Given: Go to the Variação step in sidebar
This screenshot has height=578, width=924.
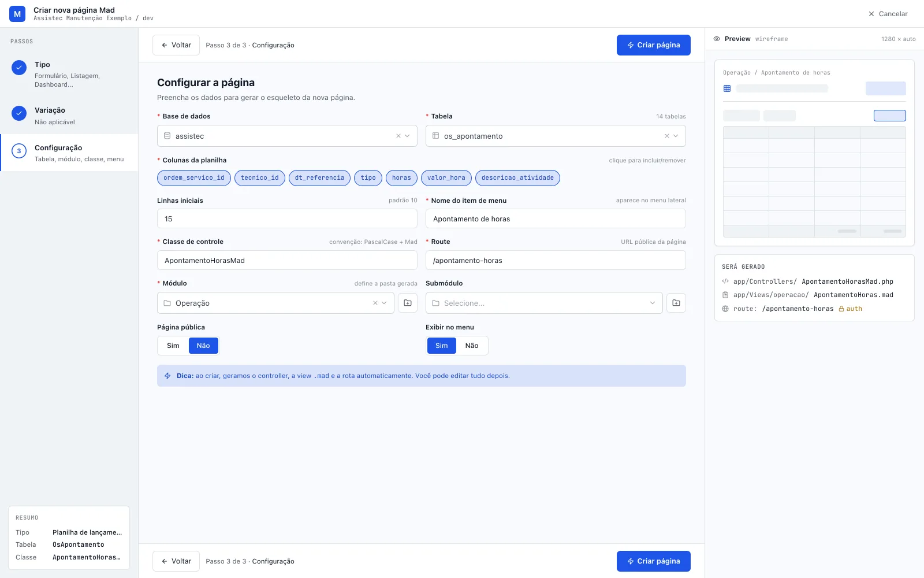Looking at the screenshot, I should [x=69, y=116].
